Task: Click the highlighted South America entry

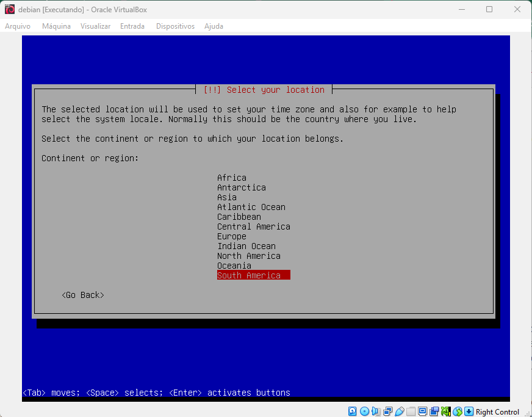Action: 254,275
